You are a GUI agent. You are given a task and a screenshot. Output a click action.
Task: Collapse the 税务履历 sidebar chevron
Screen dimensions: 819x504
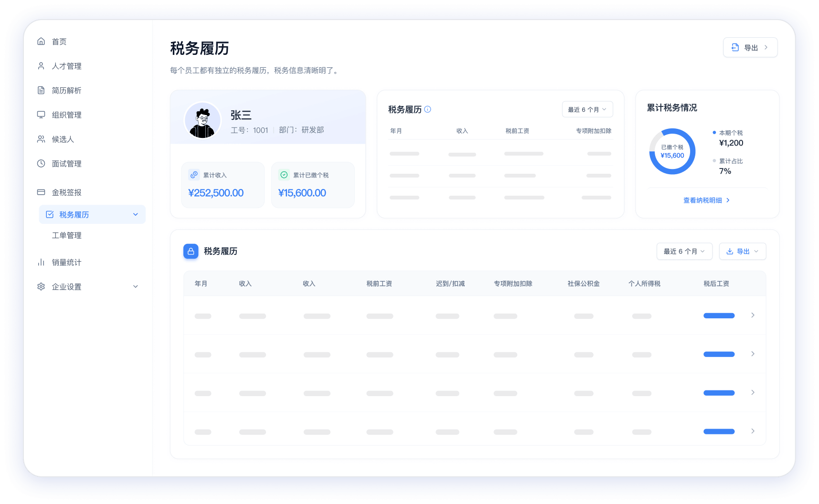click(136, 214)
